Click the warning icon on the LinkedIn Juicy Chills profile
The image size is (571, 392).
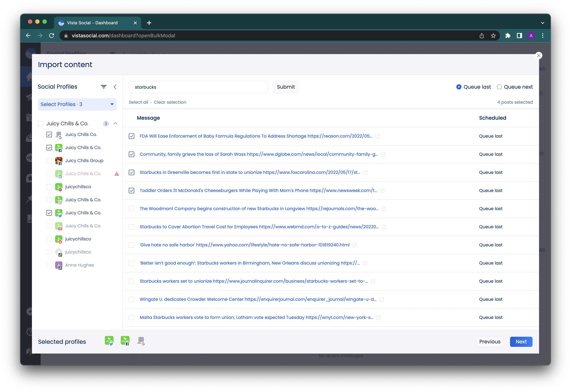coord(117,174)
